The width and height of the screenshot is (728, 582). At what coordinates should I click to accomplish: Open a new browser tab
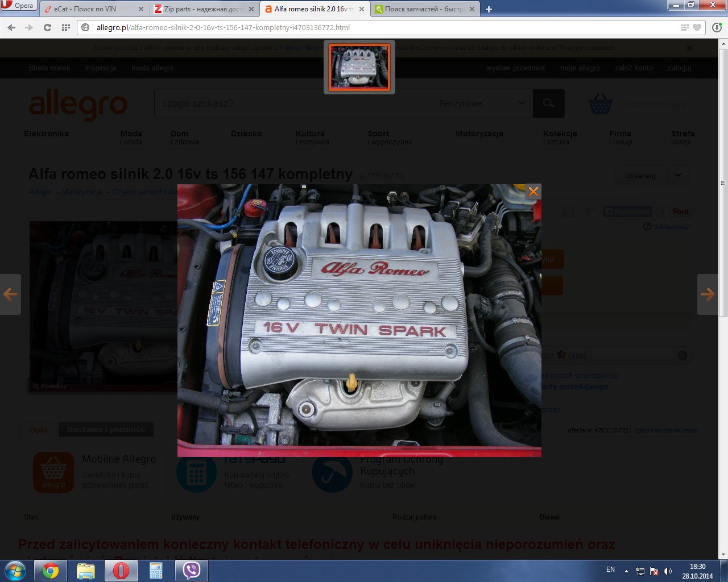coord(489,9)
